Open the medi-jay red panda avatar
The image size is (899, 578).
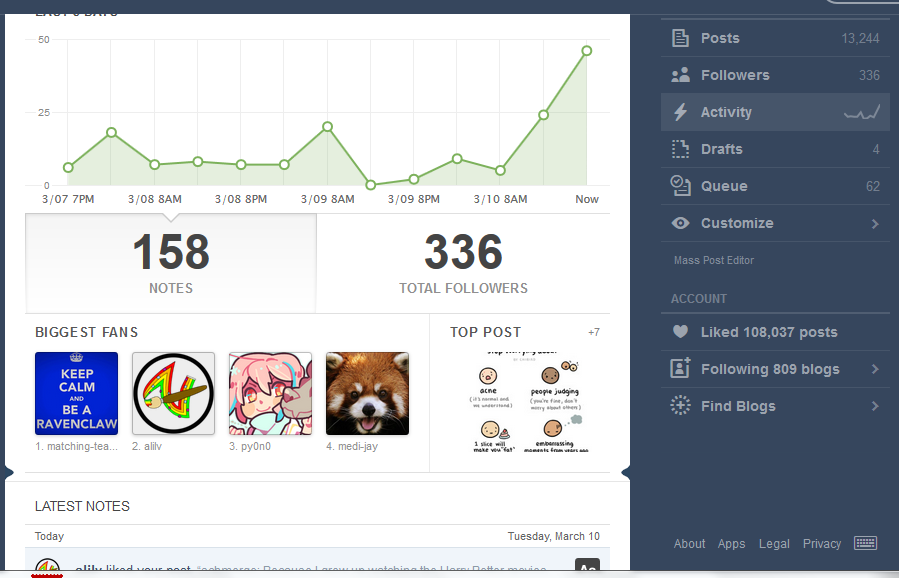(368, 393)
